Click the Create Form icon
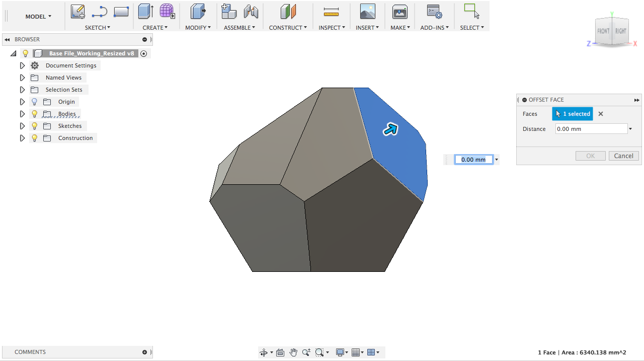The height and width of the screenshot is (361, 644). [x=167, y=11]
